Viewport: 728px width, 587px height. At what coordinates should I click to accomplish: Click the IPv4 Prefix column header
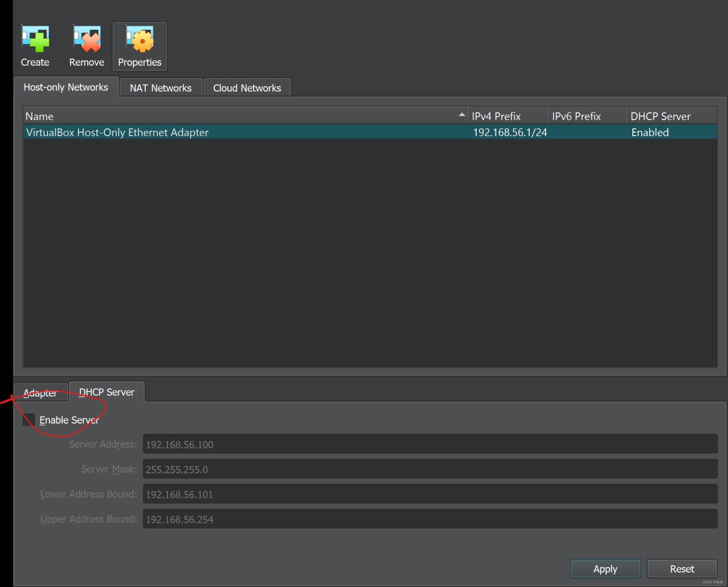point(508,116)
